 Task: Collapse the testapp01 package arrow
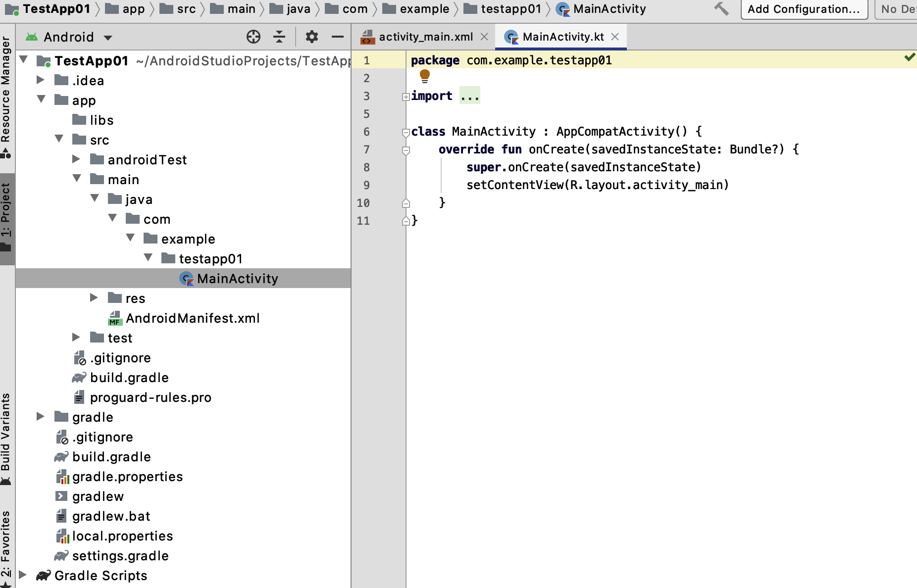[148, 257]
